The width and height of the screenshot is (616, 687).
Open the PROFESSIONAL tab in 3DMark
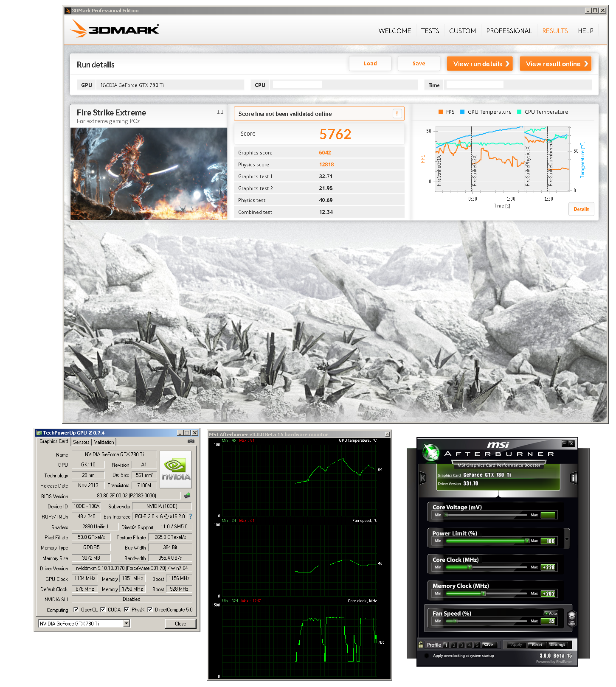(509, 31)
